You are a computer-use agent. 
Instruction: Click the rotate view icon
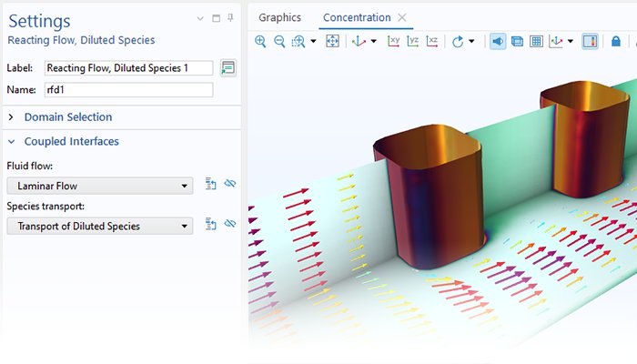coord(458,41)
